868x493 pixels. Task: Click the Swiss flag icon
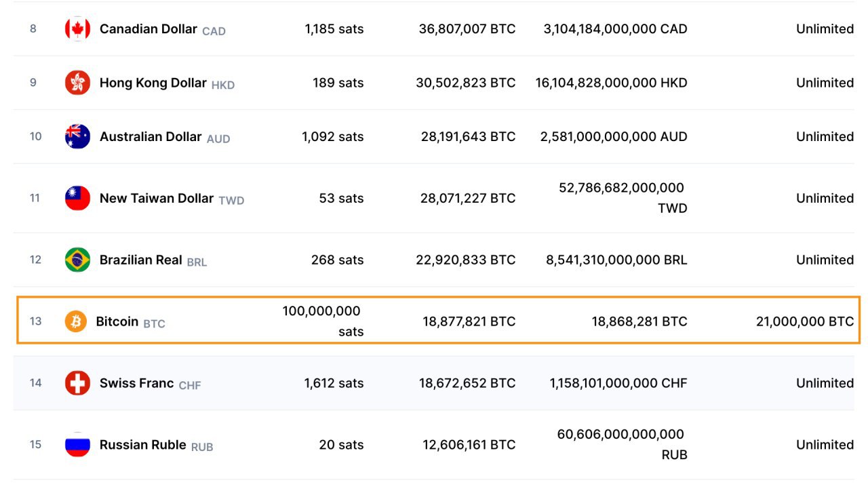(x=77, y=383)
